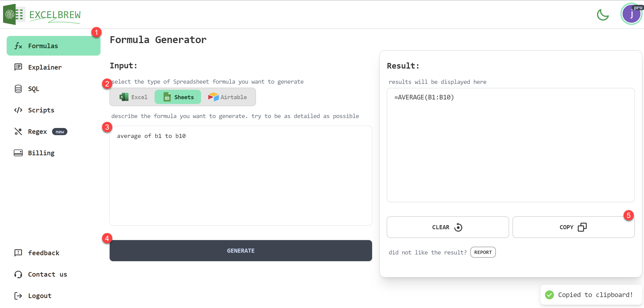Copy the generated formula to clipboard
The height and width of the screenshot is (308, 644).
click(573, 227)
